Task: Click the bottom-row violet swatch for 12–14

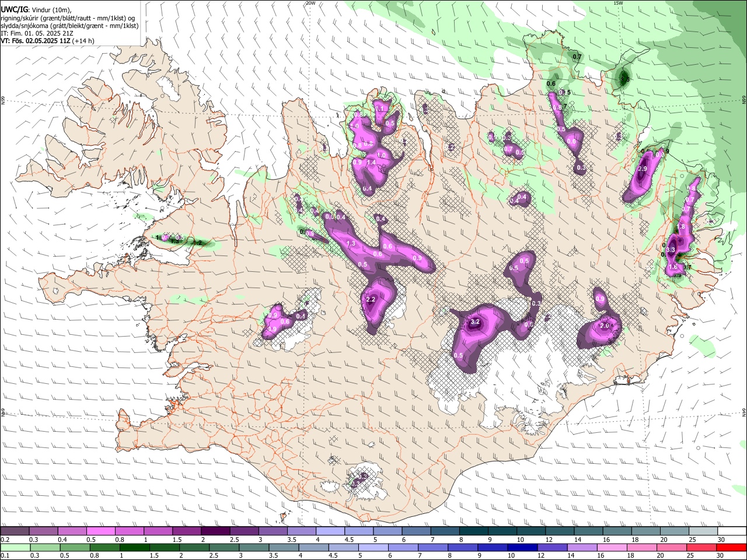Action: coord(553,547)
